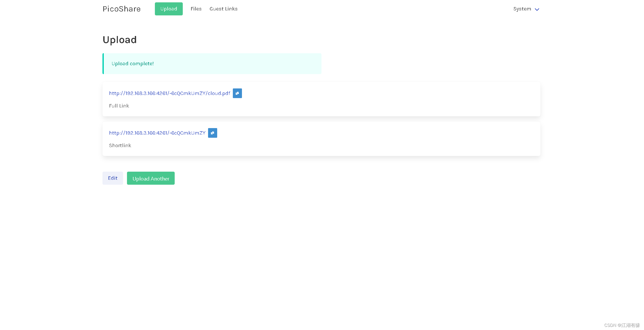
Task: Go to the Files page
Action: pos(196,9)
